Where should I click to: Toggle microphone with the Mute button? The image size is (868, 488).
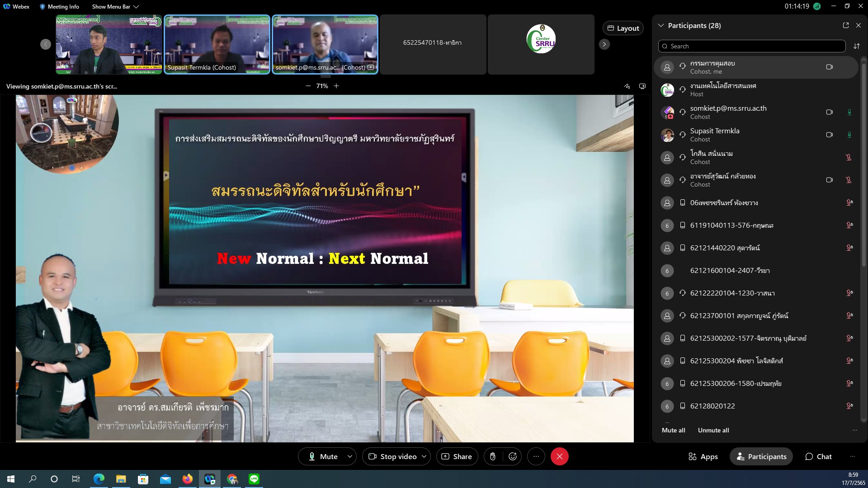[323, 456]
